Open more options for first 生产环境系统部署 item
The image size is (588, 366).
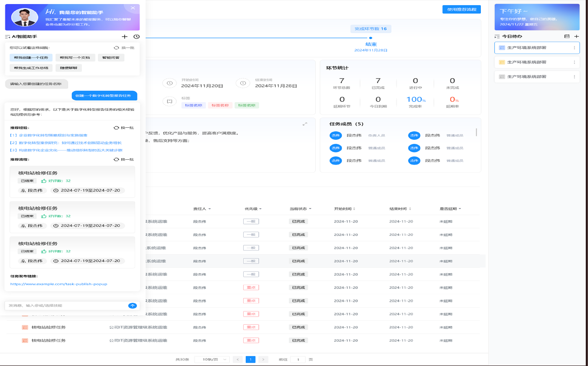(x=574, y=48)
